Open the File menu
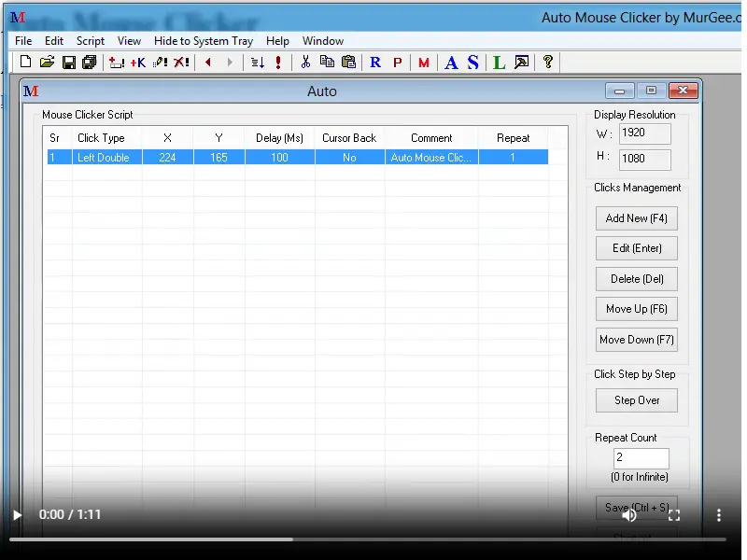 [23, 41]
